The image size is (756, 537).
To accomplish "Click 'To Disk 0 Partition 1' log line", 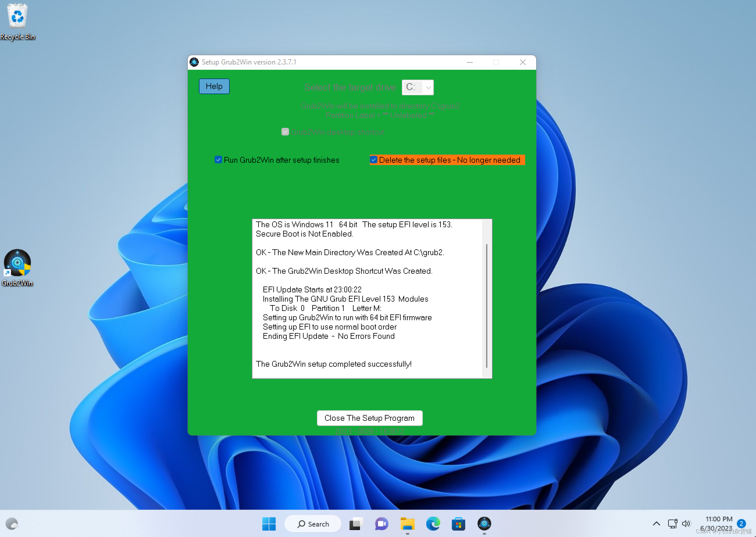I will 325,308.
